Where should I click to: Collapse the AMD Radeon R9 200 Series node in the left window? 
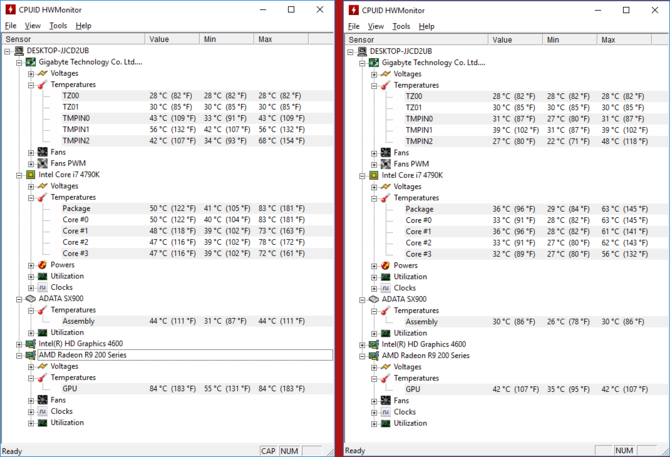coord(19,355)
